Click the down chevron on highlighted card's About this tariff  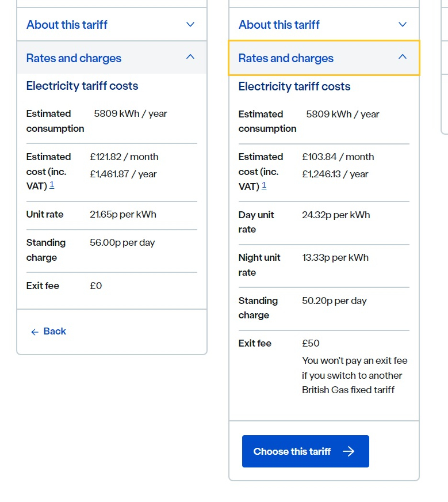(403, 25)
